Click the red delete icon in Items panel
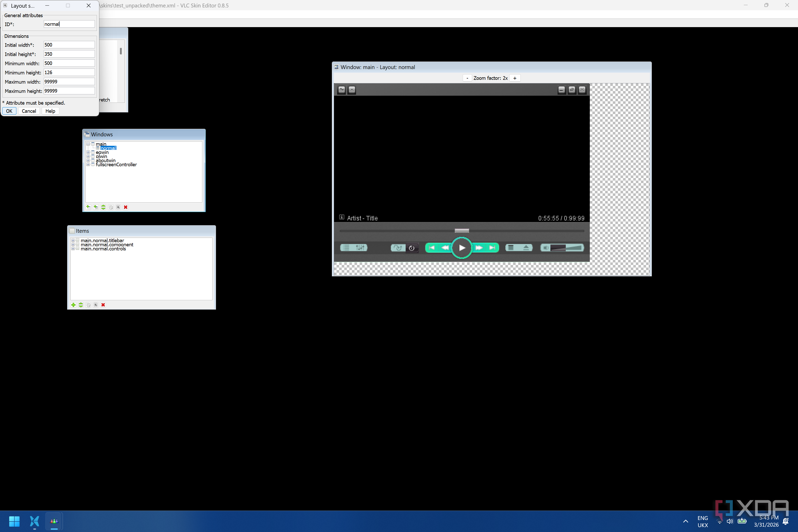The image size is (798, 532). point(103,305)
